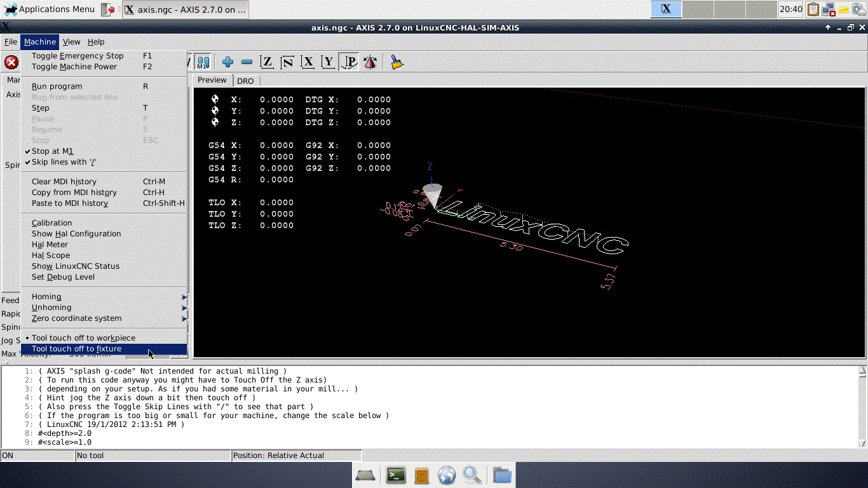Screen dimensions: 868x488
Task: Click the show desktop icon in the dock
Action: coord(365,475)
